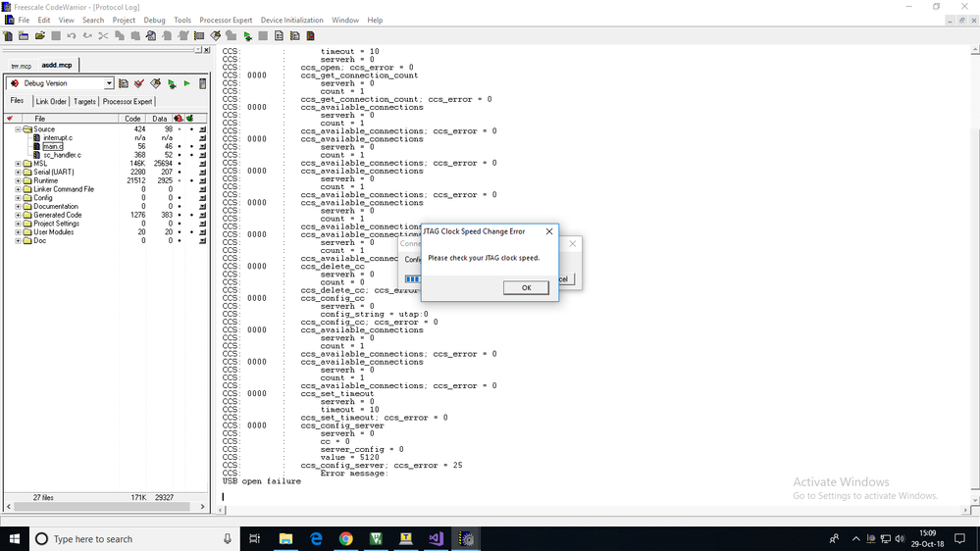This screenshot has height=551, width=980.
Task: Open the Project menu
Action: click(x=124, y=20)
